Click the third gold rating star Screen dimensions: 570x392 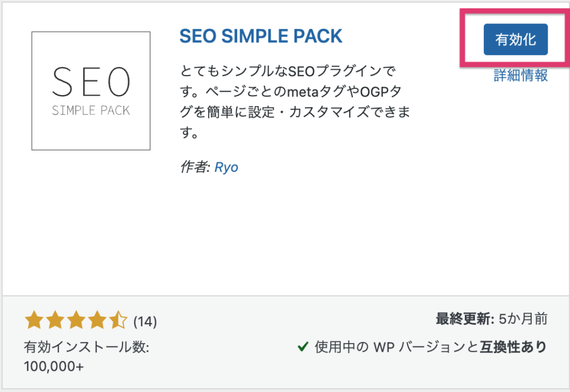click(x=76, y=320)
